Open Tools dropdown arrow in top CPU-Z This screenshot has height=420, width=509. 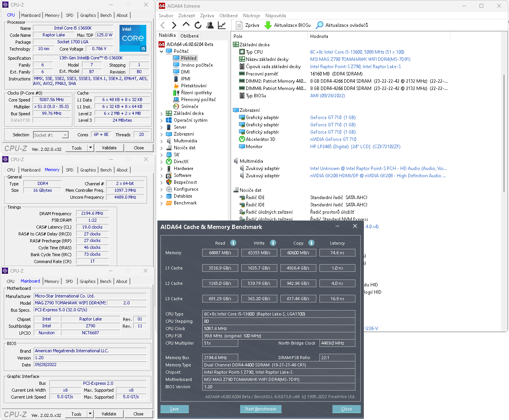(x=91, y=148)
